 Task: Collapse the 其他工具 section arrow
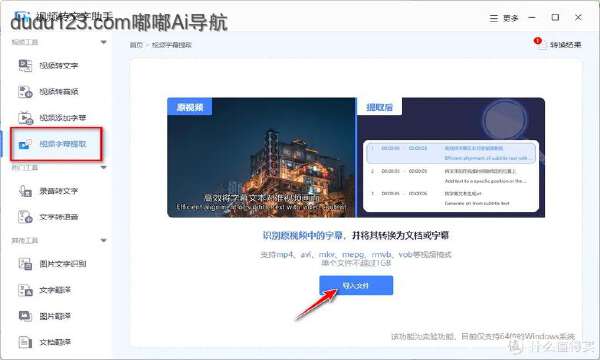tap(103, 241)
